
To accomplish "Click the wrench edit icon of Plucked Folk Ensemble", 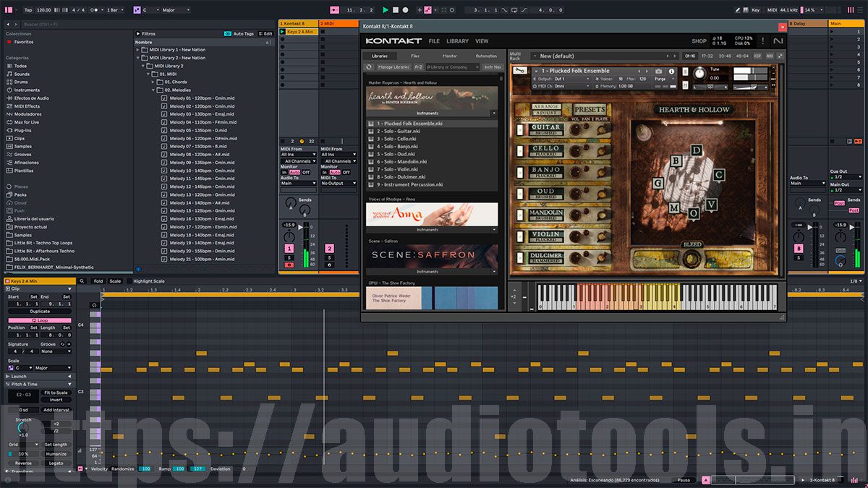I will coord(519,71).
